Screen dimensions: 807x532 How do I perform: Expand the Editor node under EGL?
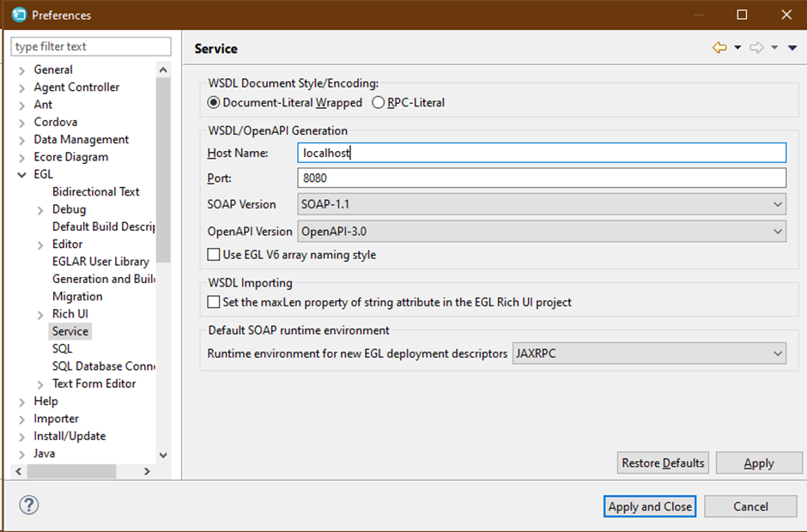pyautogui.click(x=40, y=245)
